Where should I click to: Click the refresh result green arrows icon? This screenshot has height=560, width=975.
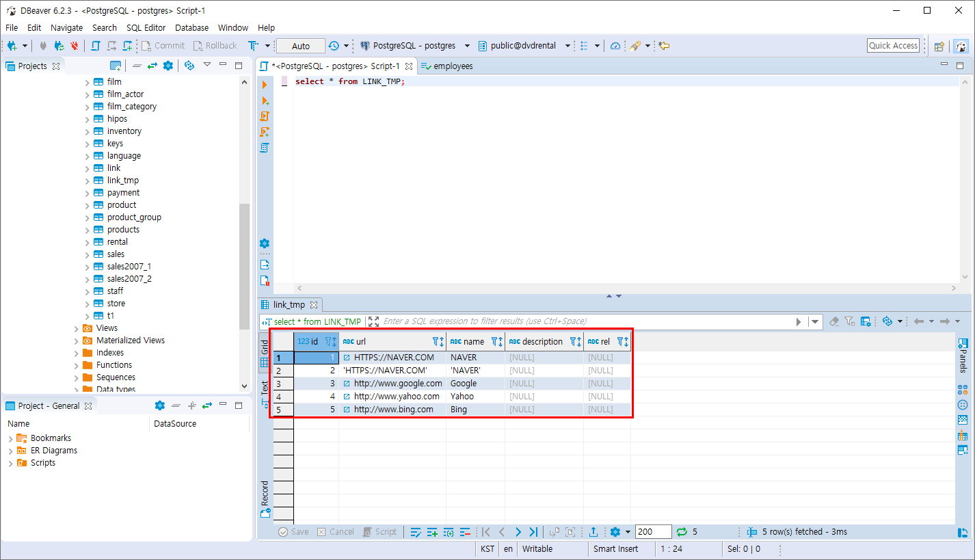tap(682, 532)
